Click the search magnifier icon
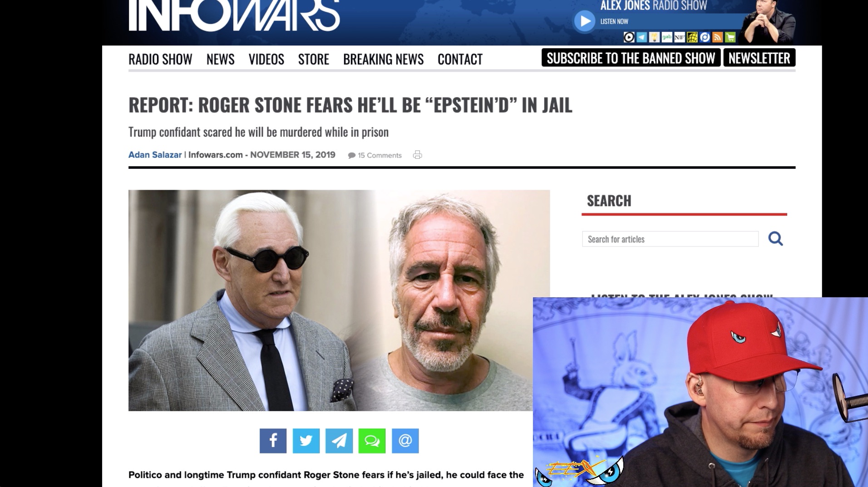Image resolution: width=868 pixels, height=487 pixels. pos(775,239)
